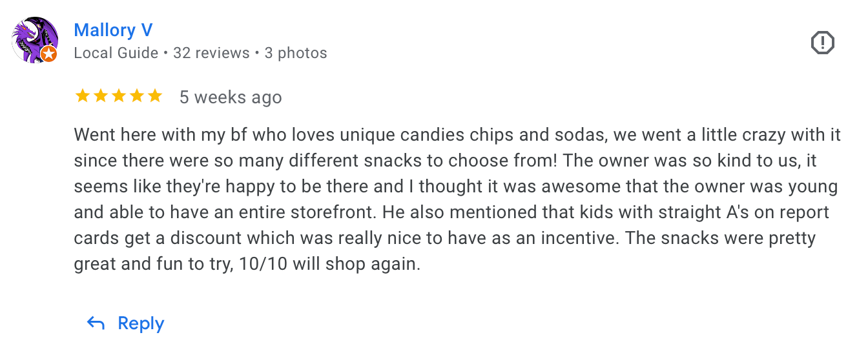Click the fourth rating star
The height and width of the screenshot is (355, 868).
pos(136,97)
